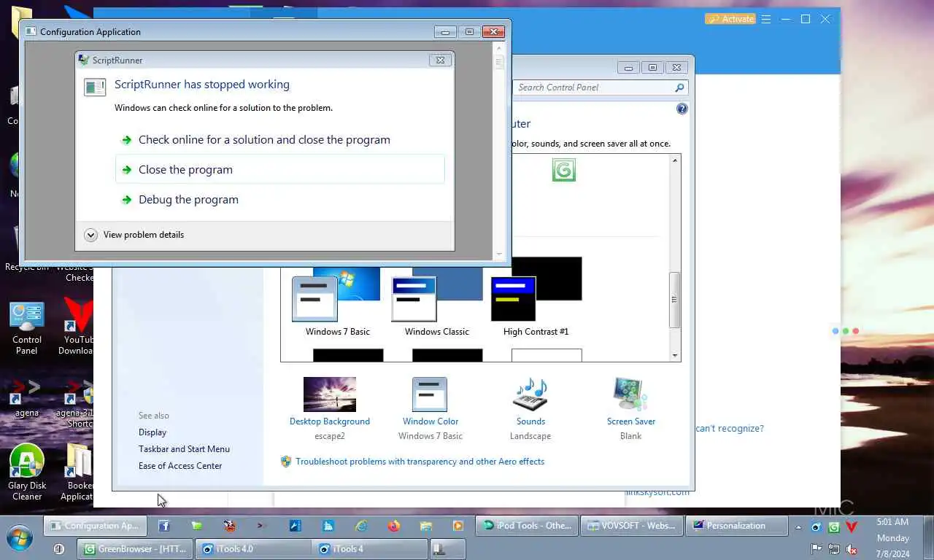Open Sounds settings icon
934x560 pixels.
[530, 394]
